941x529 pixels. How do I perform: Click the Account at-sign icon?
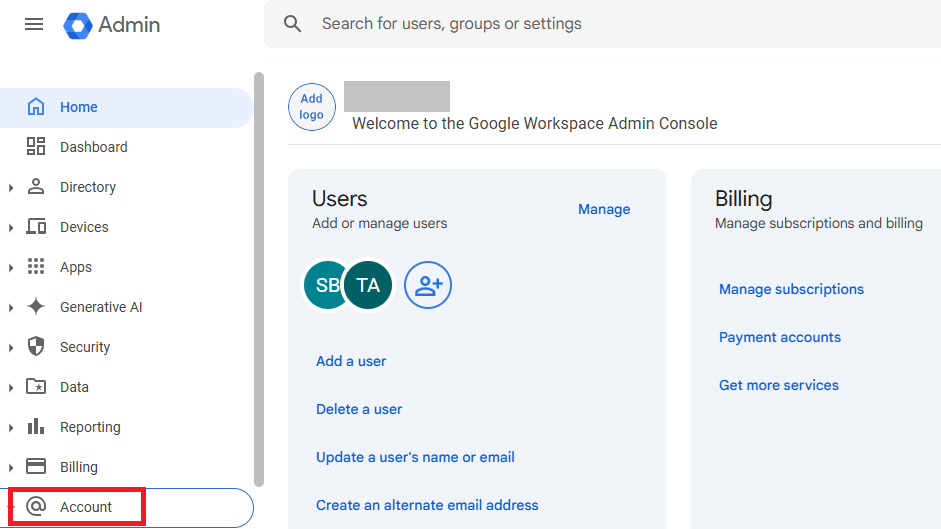point(36,507)
